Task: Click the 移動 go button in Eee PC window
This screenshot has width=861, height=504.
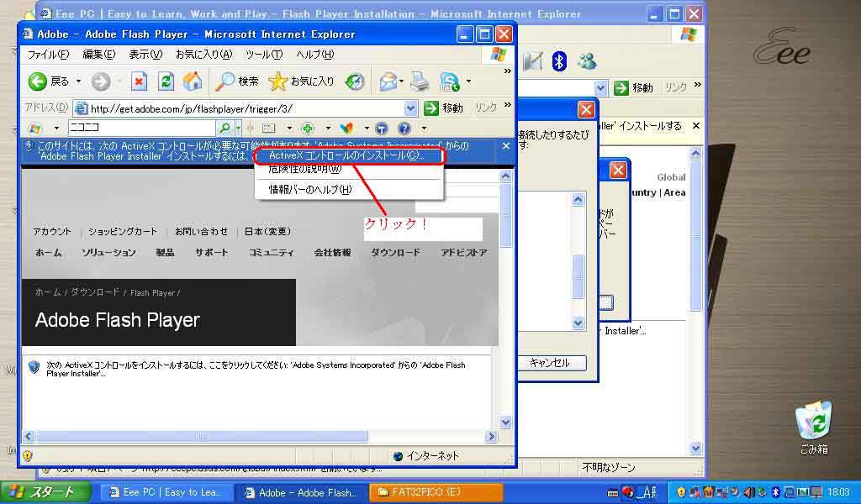Action: tap(633, 87)
